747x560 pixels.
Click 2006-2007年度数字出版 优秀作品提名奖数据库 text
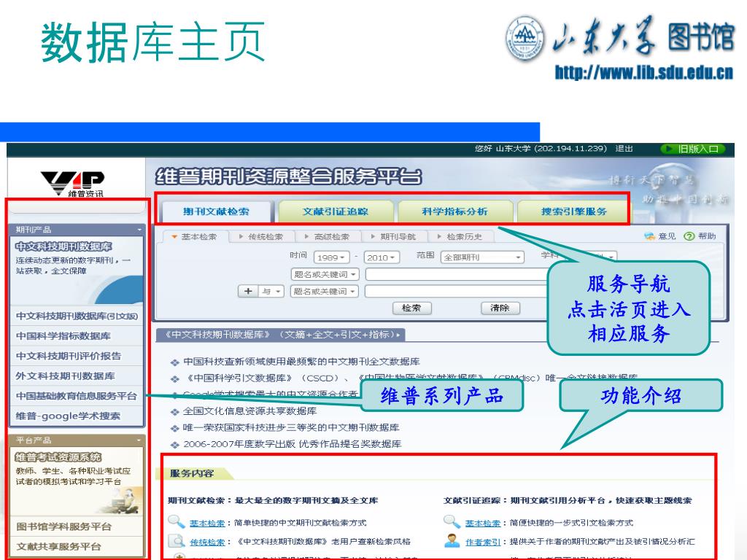[x=292, y=444]
